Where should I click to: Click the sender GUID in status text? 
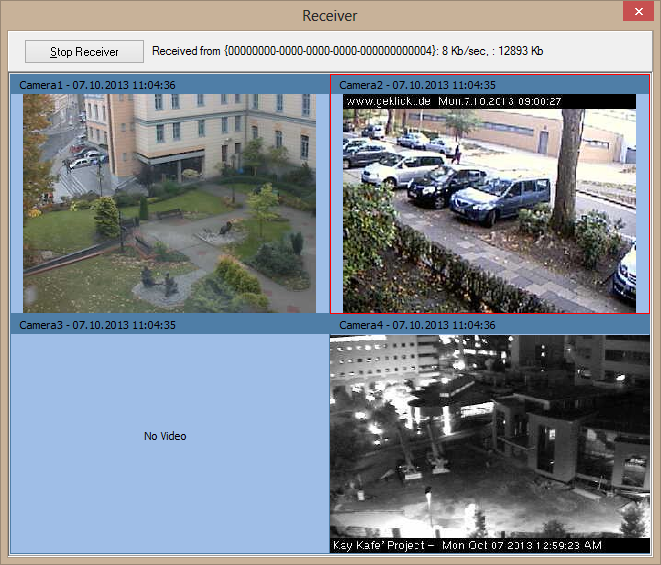331,51
